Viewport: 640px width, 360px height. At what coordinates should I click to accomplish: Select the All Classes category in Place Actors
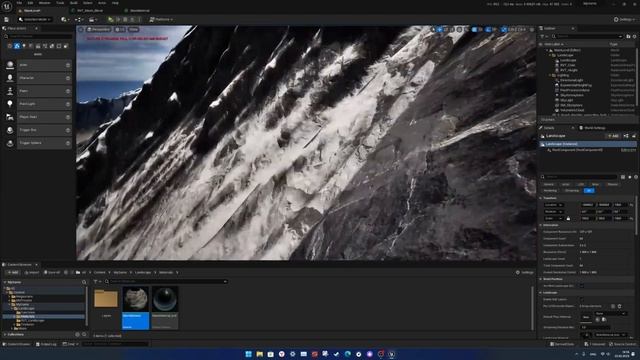[66, 46]
